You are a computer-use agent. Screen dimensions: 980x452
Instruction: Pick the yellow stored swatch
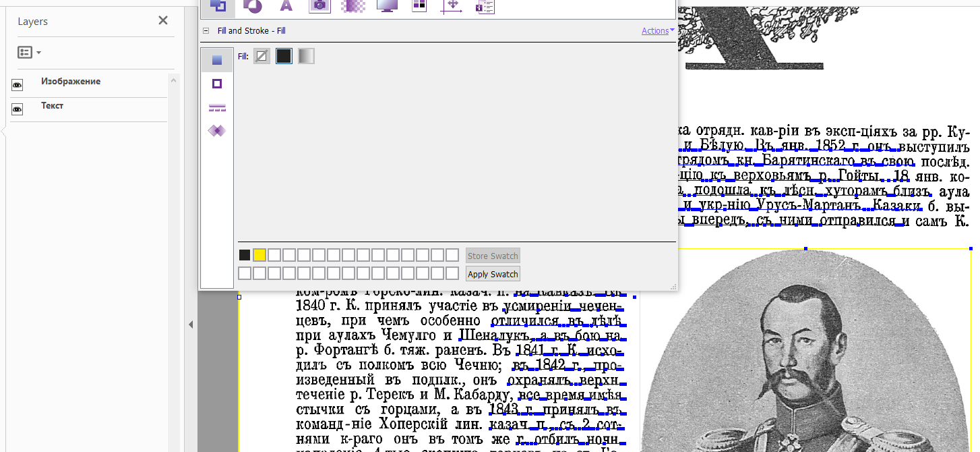259,255
